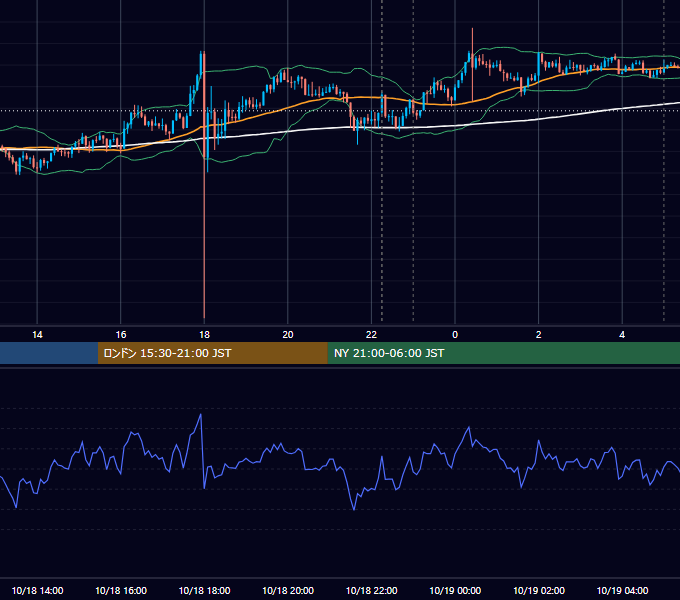Click the 10/19 02:00 oscillator axis label
680x600 pixels.
539,590
